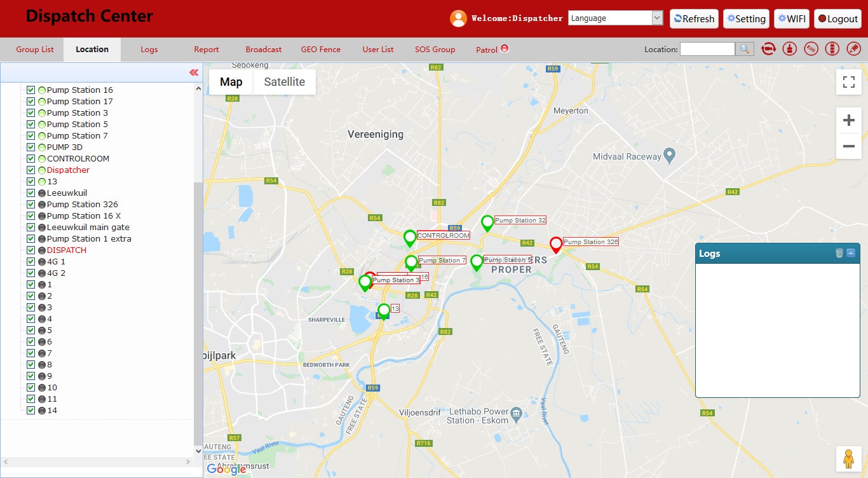Viewport: 868px width, 478px height.
Task: Select the ruler measure tool icon
Action: click(811, 49)
